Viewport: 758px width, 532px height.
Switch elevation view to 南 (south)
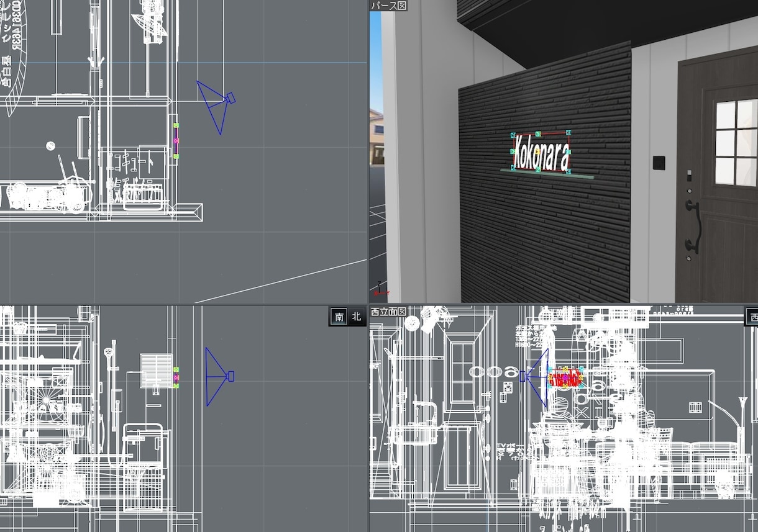[339, 317]
